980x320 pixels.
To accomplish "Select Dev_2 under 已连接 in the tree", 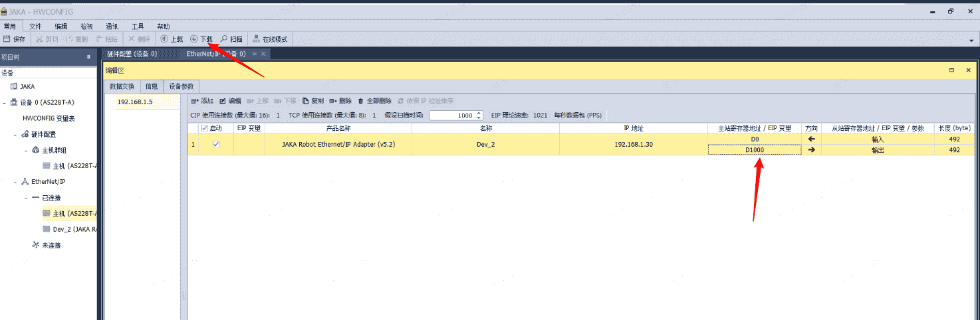I will (66, 229).
